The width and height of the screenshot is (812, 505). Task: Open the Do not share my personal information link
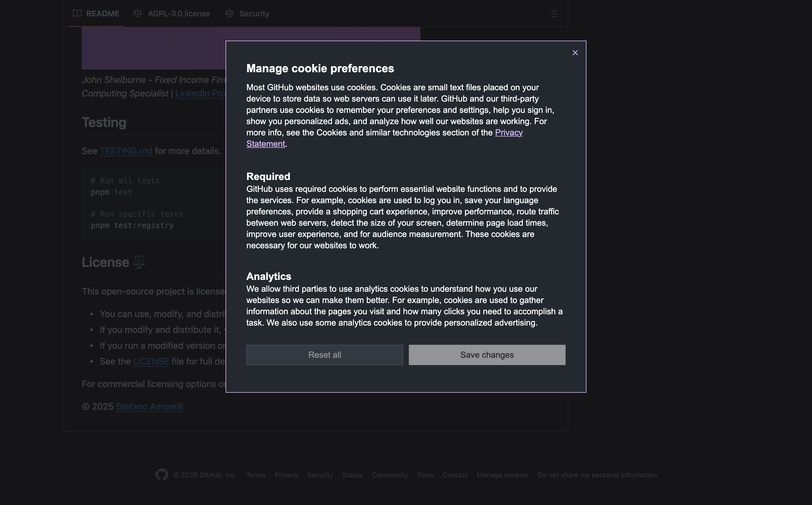[597, 475]
